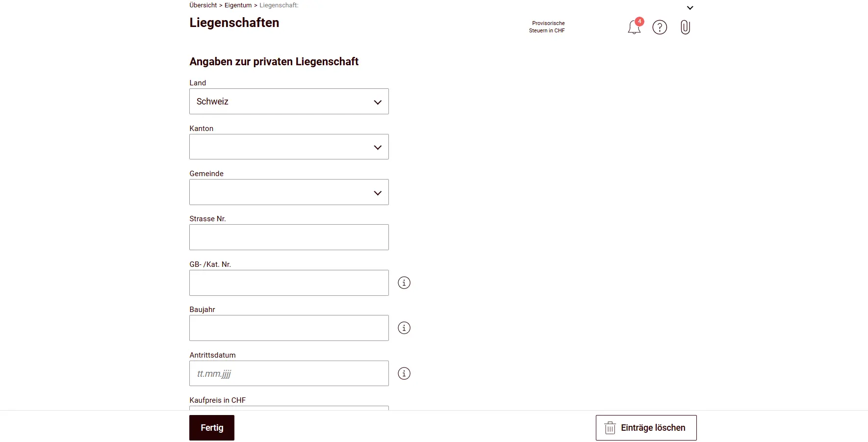Show info tooltip next to Antrittsdatum
The width and height of the screenshot is (868, 442).
pyautogui.click(x=404, y=373)
